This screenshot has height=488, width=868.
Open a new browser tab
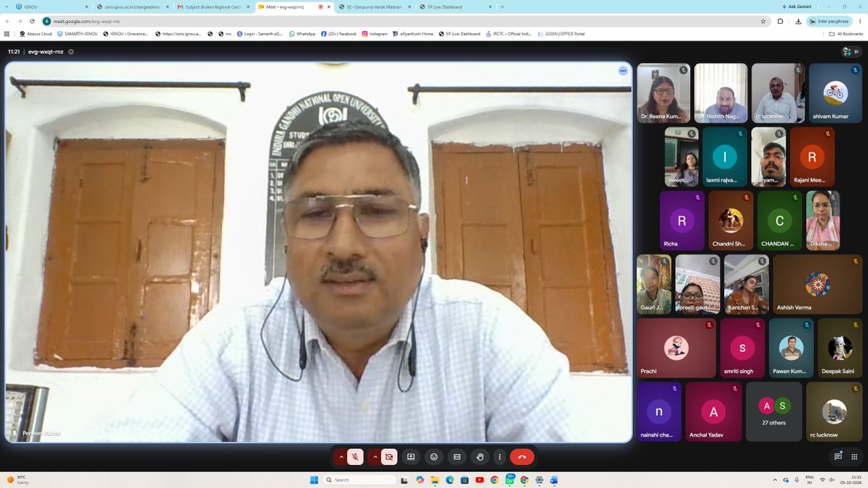(502, 7)
